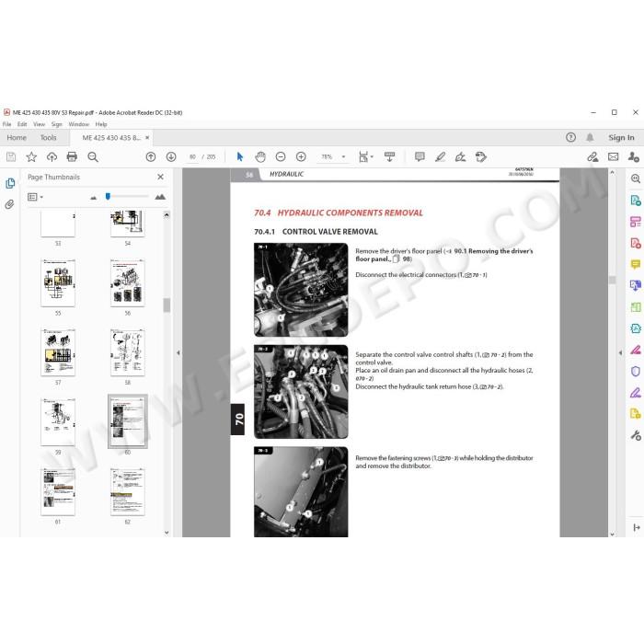Select page 61 thumbnail
Image resolution: width=644 pixels, height=644 pixels.
point(58,491)
